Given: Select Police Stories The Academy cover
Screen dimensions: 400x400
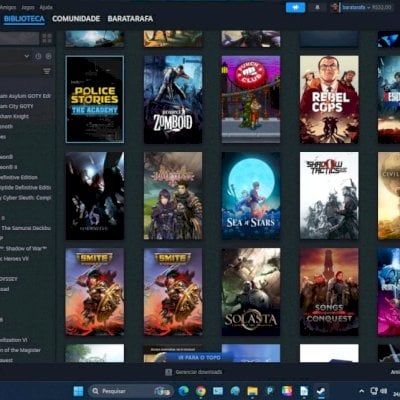Looking at the screenshot, I should click(x=95, y=99).
